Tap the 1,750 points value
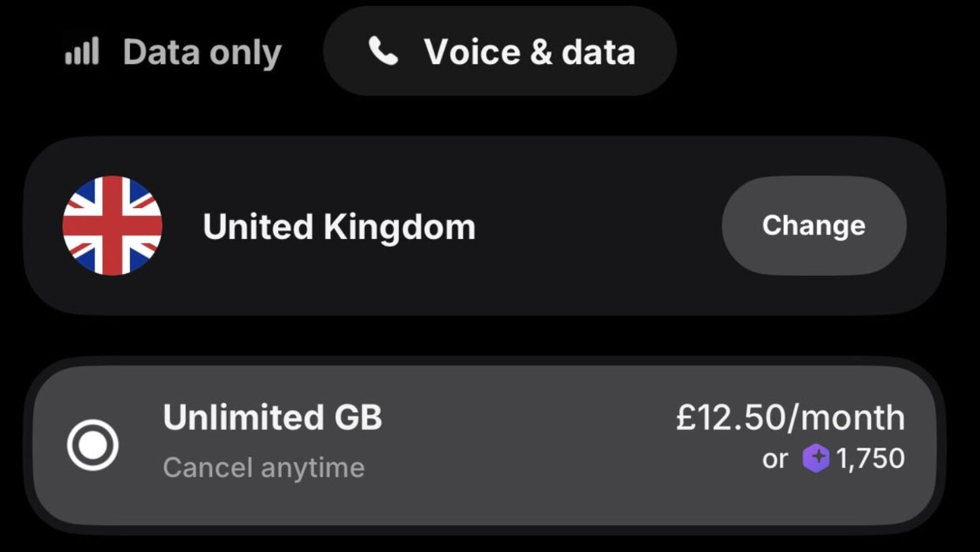The width and height of the screenshot is (980, 552). [x=870, y=459]
